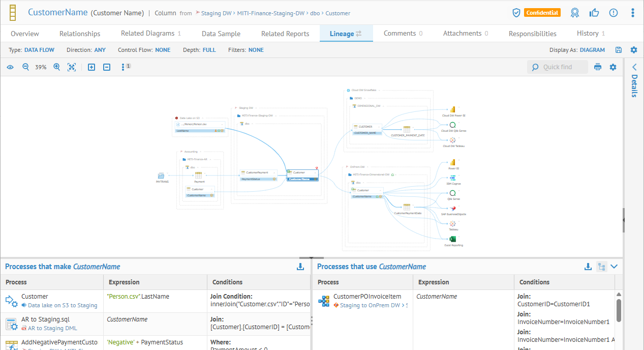Viewport: 644px width, 350px height.
Task: Click the warning exclamation icon
Action: (x=614, y=13)
